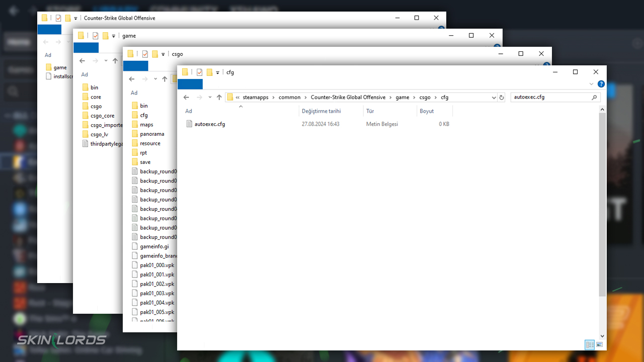Click the vertical scrollbar in cfg window
This screenshot has height=362, width=644.
point(602,201)
